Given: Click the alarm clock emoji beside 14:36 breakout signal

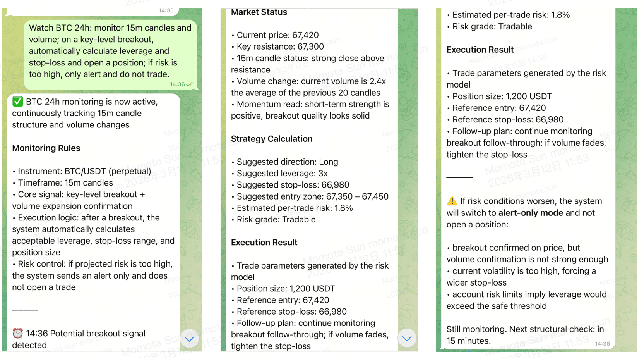Looking at the screenshot, I should tap(17, 333).
